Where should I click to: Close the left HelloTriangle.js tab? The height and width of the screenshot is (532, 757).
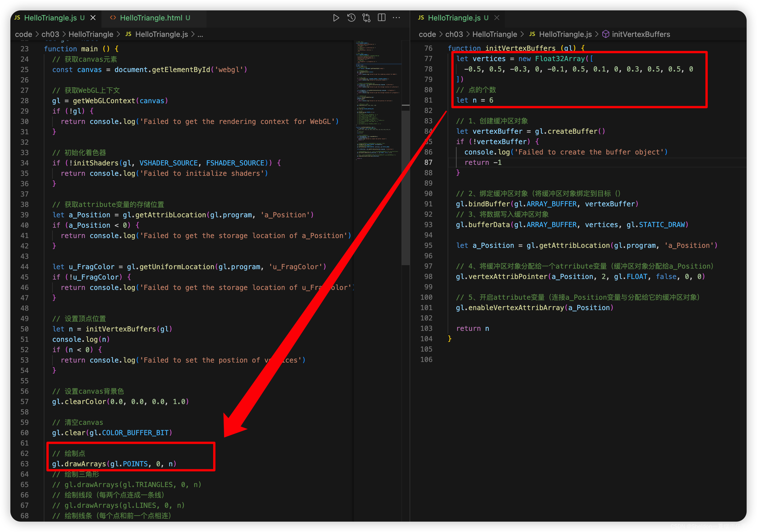(93, 18)
